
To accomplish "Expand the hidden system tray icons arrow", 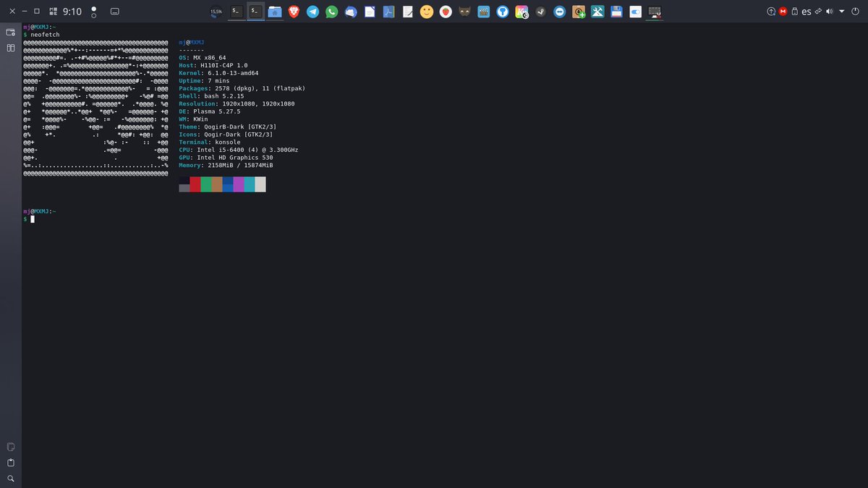I will click(842, 12).
